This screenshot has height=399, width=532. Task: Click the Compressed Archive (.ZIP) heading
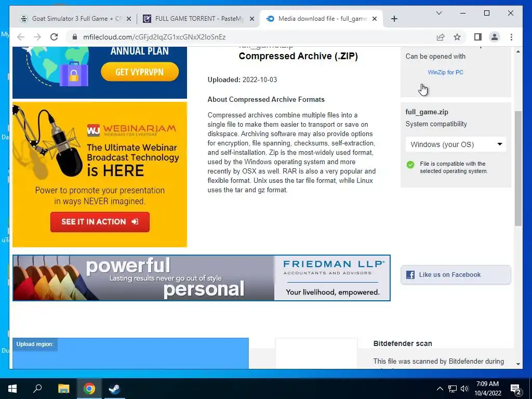click(298, 56)
